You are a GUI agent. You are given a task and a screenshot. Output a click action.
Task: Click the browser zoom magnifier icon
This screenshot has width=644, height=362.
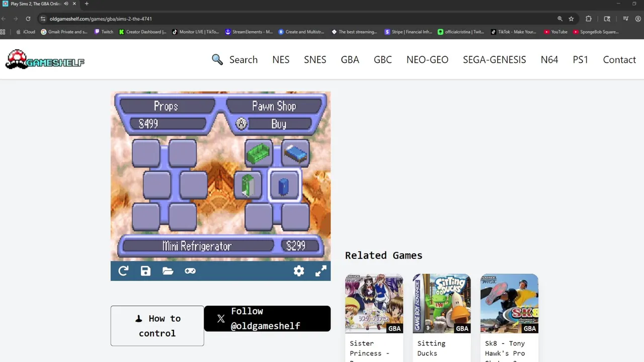560,19
